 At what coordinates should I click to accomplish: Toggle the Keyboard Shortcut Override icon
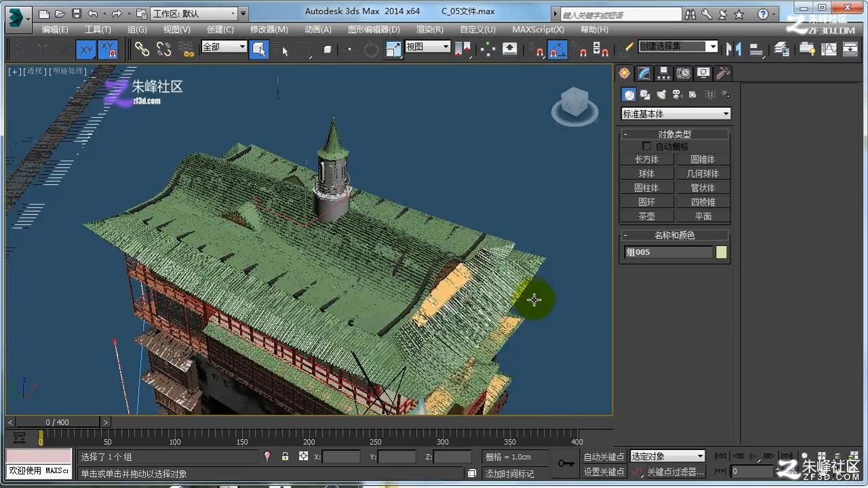pos(509,49)
